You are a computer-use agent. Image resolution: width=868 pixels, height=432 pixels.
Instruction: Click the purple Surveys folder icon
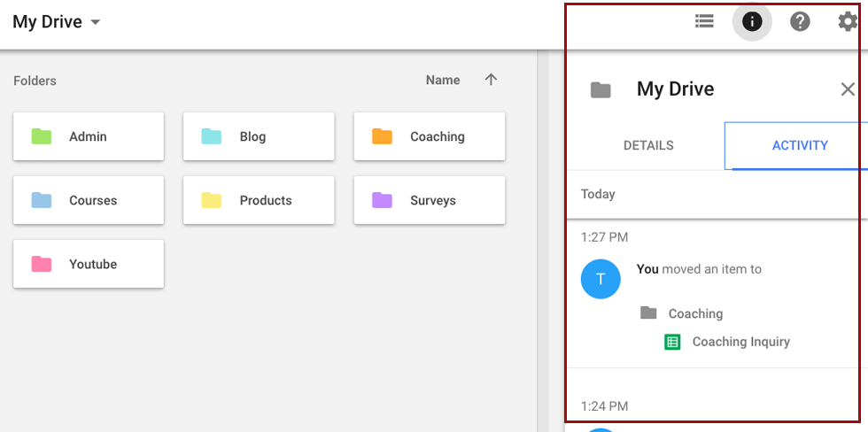pyautogui.click(x=382, y=200)
